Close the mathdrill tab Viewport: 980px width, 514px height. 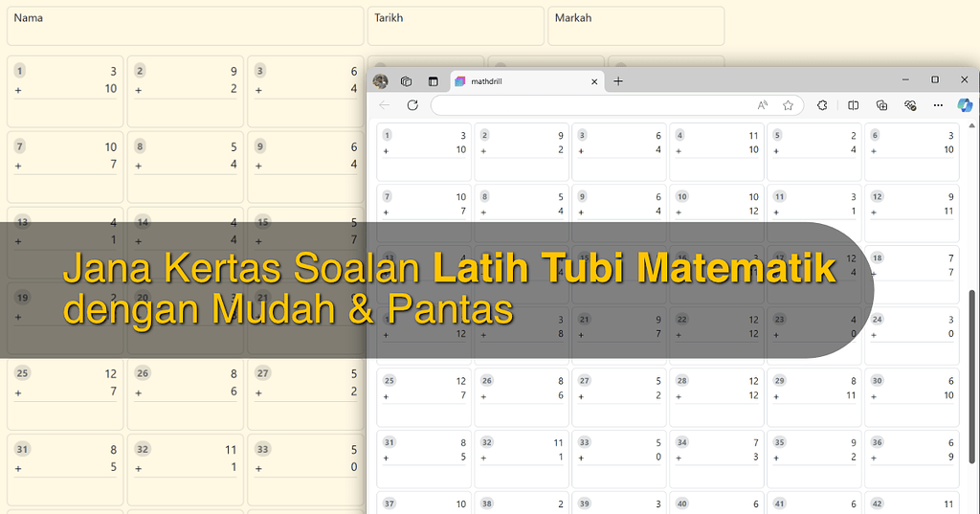(x=594, y=81)
